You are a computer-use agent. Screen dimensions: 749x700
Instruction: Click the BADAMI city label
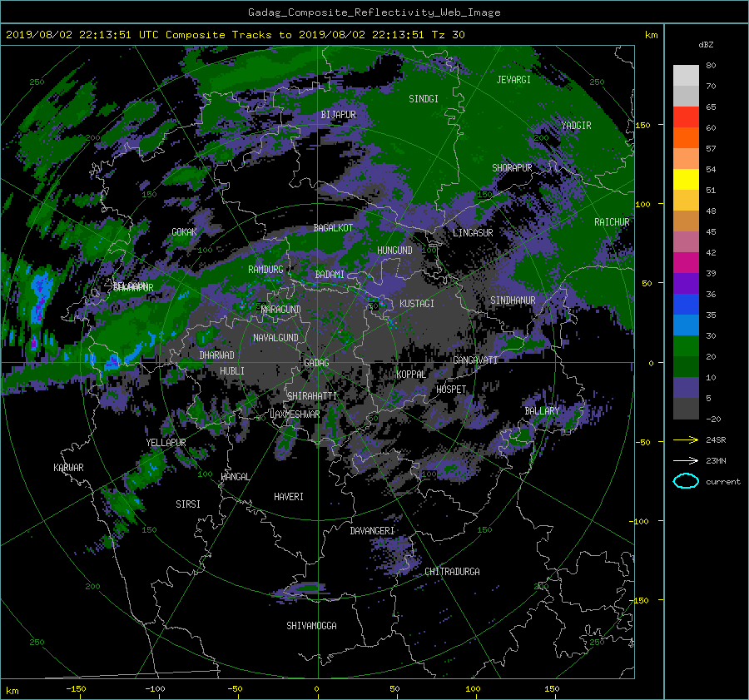coord(330,275)
